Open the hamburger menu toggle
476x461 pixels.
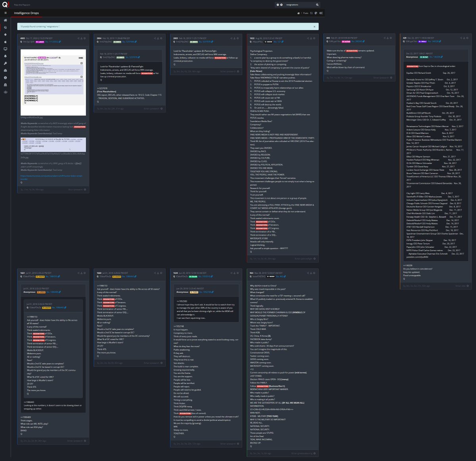(x=5, y=13)
